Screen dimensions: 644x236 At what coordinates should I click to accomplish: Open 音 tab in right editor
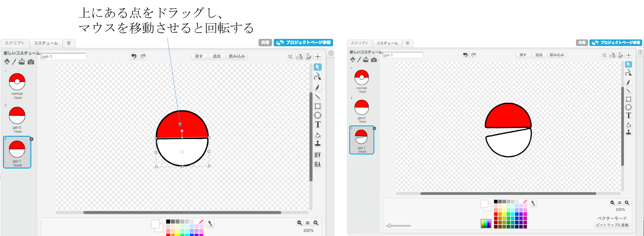[x=407, y=43]
